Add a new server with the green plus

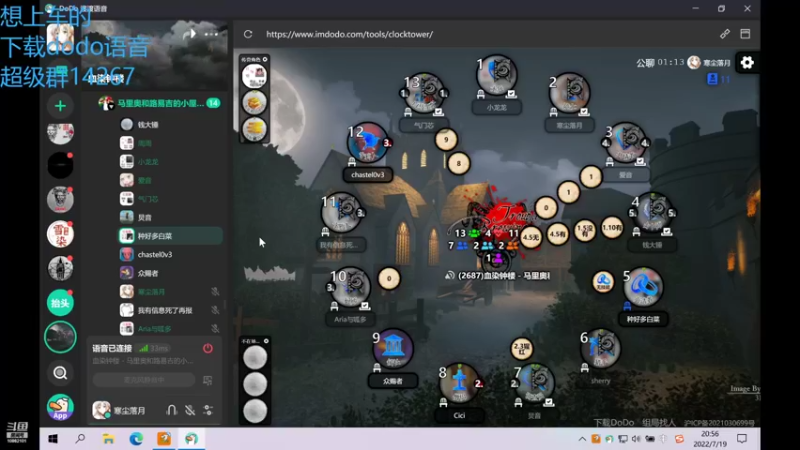(x=60, y=106)
